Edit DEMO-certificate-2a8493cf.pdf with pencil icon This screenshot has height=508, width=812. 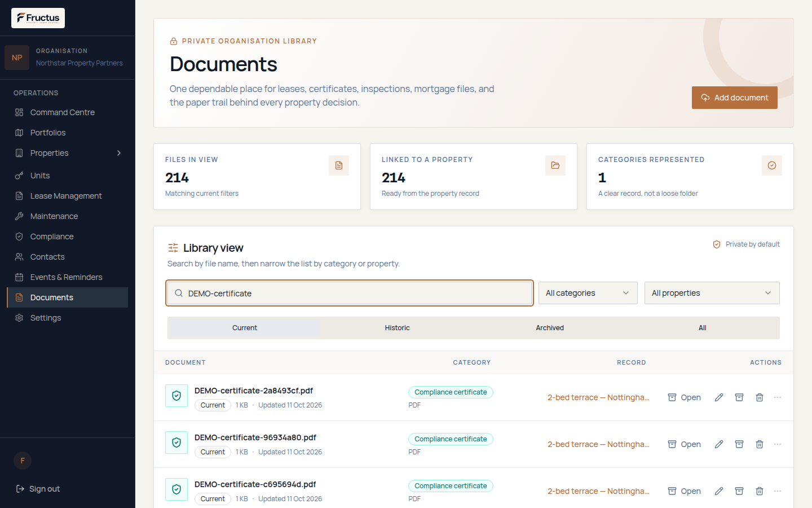coord(719,397)
